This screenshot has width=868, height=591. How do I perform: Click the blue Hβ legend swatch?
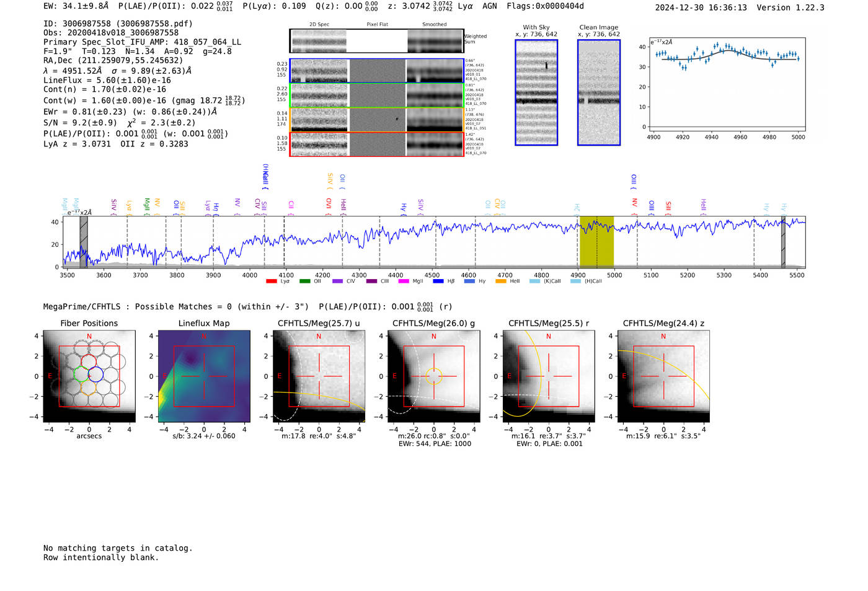(x=438, y=282)
